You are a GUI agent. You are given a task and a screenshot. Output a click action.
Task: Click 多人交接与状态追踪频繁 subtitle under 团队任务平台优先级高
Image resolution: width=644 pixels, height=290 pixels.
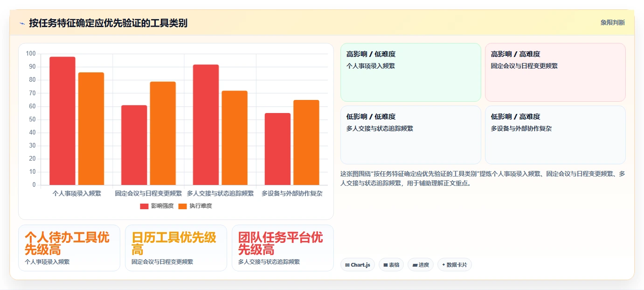coord(269,262)
